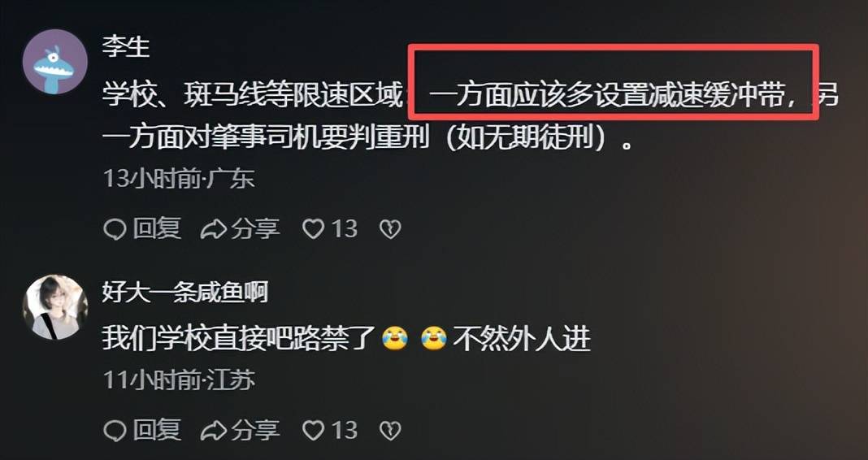Open 李生's blue monster avatar
868x460 pixels.
(x=54, y=62)
